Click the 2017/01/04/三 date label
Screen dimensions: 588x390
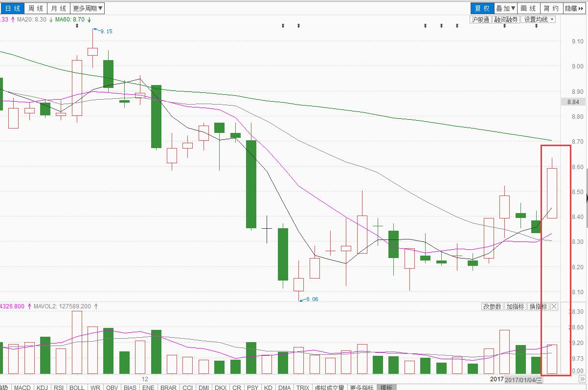click(x=524, y=380)
